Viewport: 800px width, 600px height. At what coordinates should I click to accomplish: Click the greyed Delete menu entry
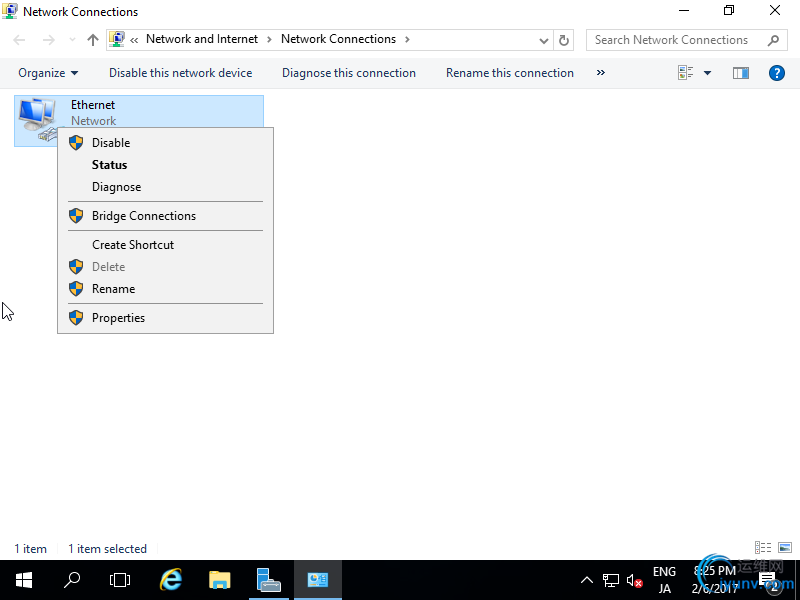tap(165, 267)
